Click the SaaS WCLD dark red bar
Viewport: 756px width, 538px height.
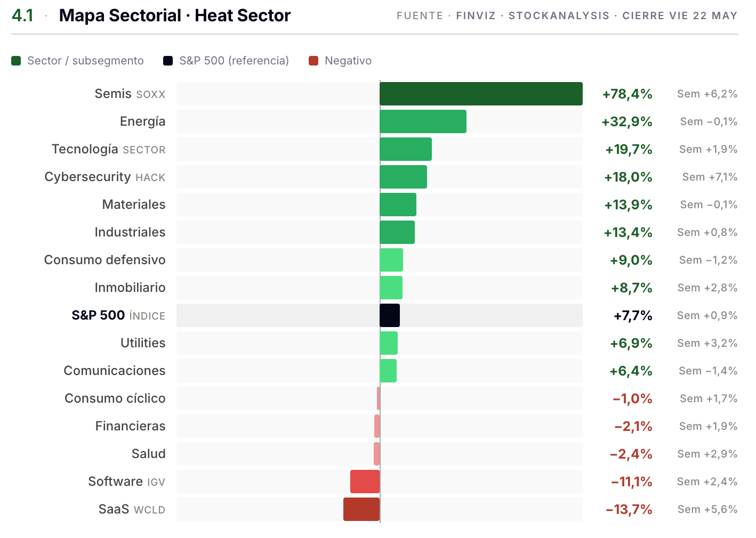(361, 509)
